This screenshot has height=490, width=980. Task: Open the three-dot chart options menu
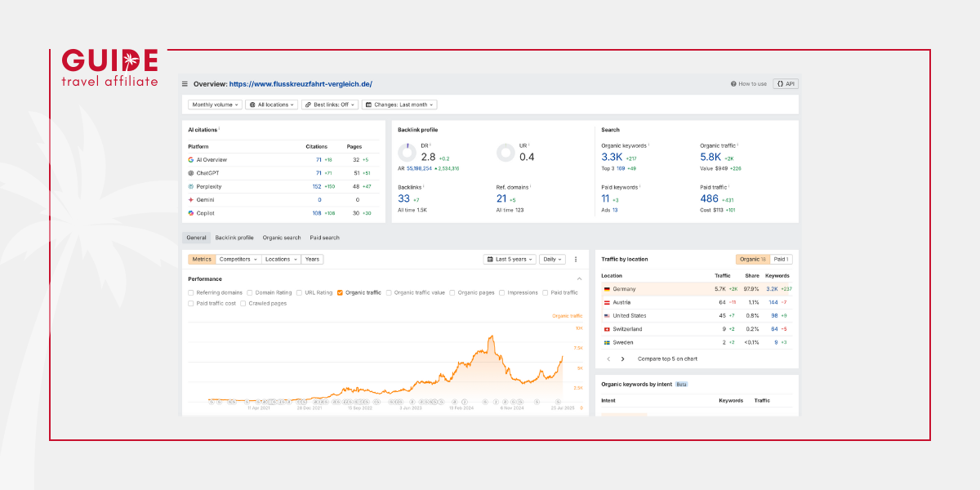point(576,260)
